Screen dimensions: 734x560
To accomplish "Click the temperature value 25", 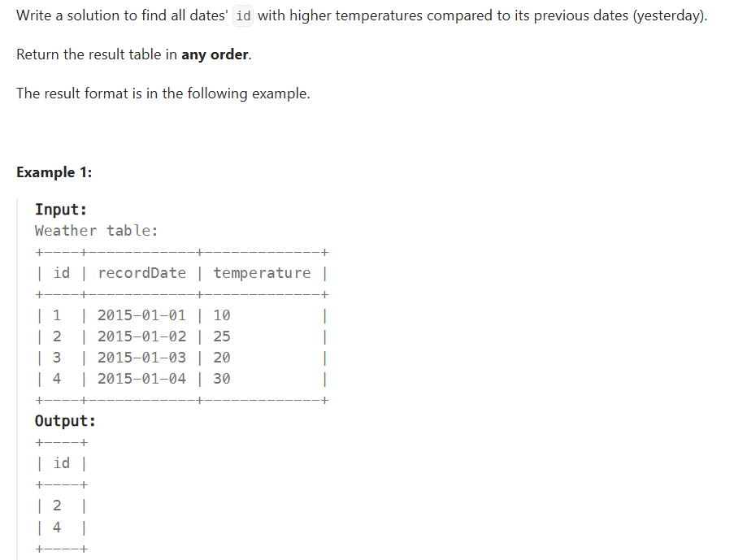I will click(x=222, y=336).
